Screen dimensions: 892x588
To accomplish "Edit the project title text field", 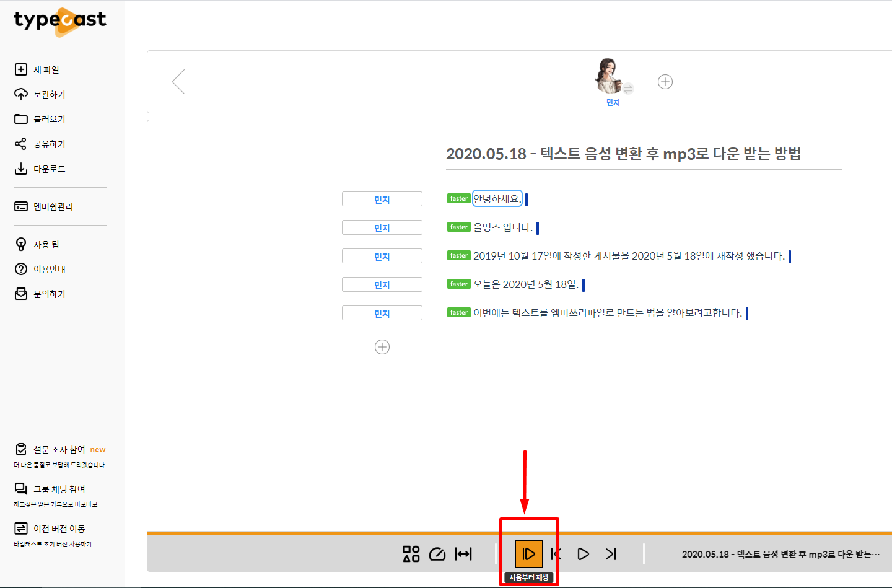I will [x=644, y=154].
